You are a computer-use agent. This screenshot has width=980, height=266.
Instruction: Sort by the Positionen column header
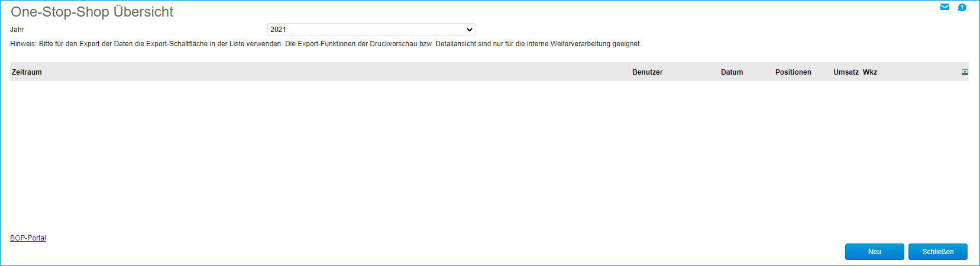coord(793,72)
